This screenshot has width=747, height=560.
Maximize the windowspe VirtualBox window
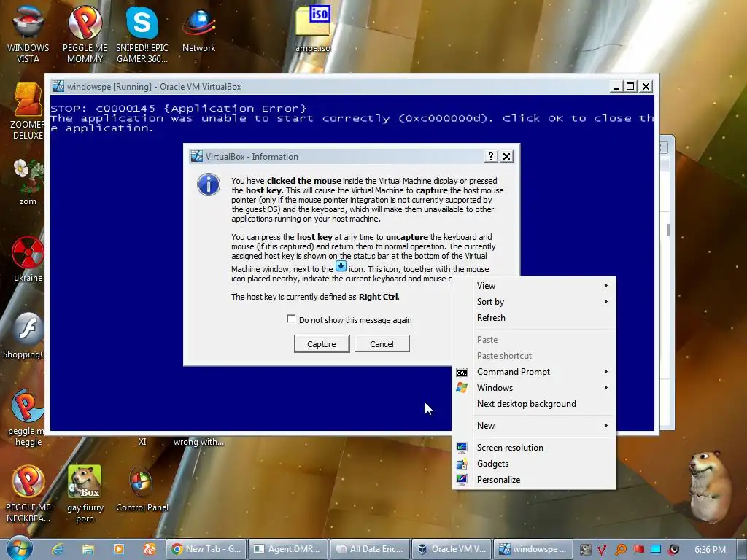pos(630,86)
